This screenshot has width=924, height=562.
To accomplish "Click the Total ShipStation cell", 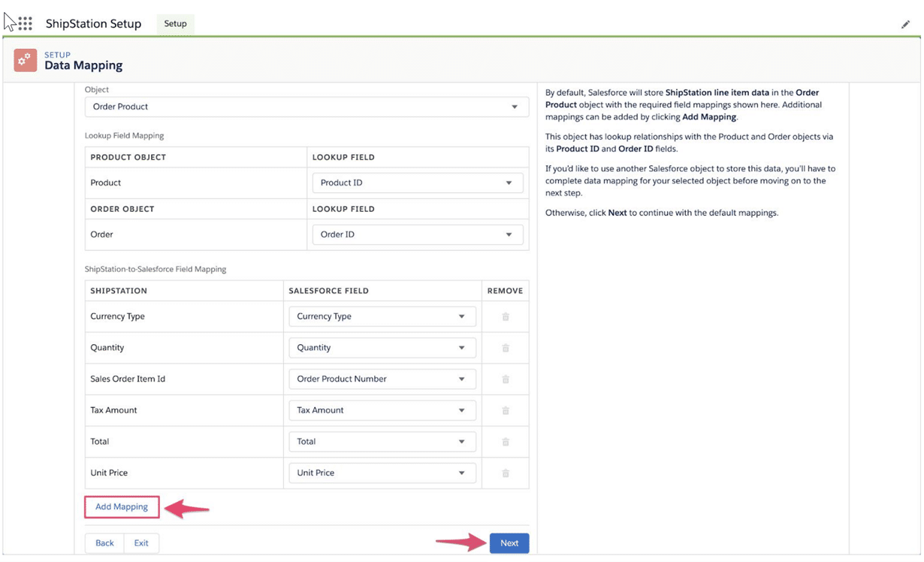I will coord(184,442).
